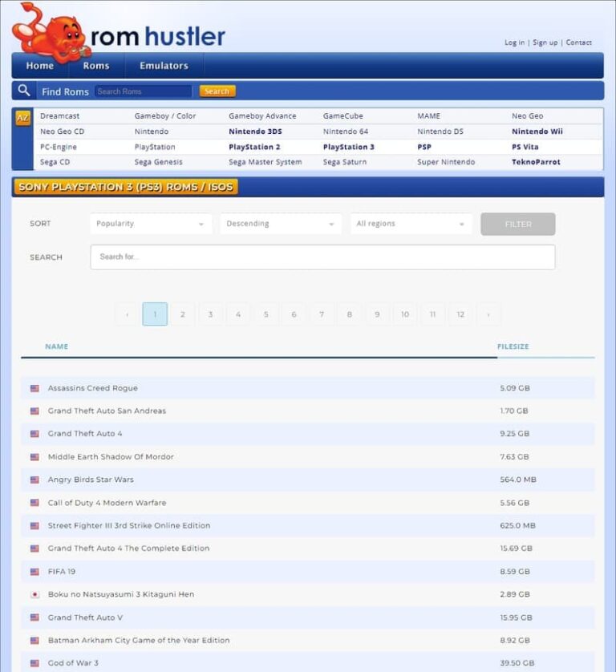Focus the 'Search for...' filter input
The image size is (616, 672).
tap(322, 257)
